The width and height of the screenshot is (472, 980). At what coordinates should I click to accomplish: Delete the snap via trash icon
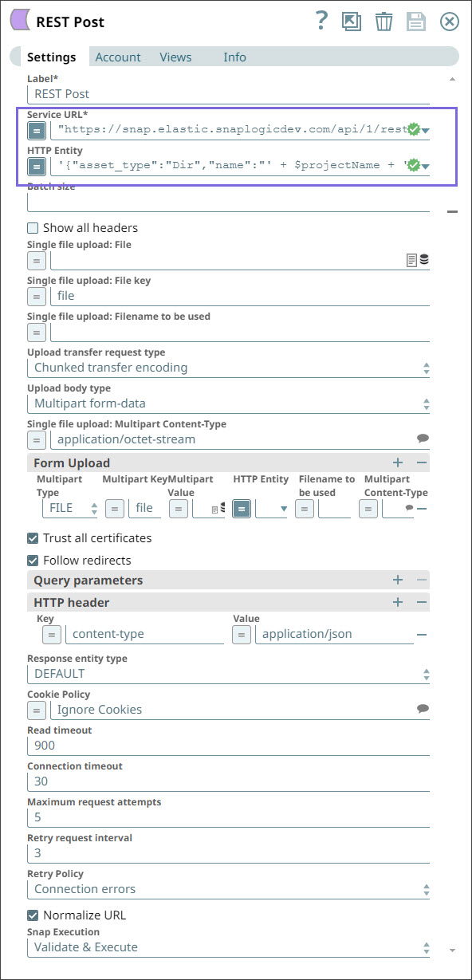pos(383,22)
